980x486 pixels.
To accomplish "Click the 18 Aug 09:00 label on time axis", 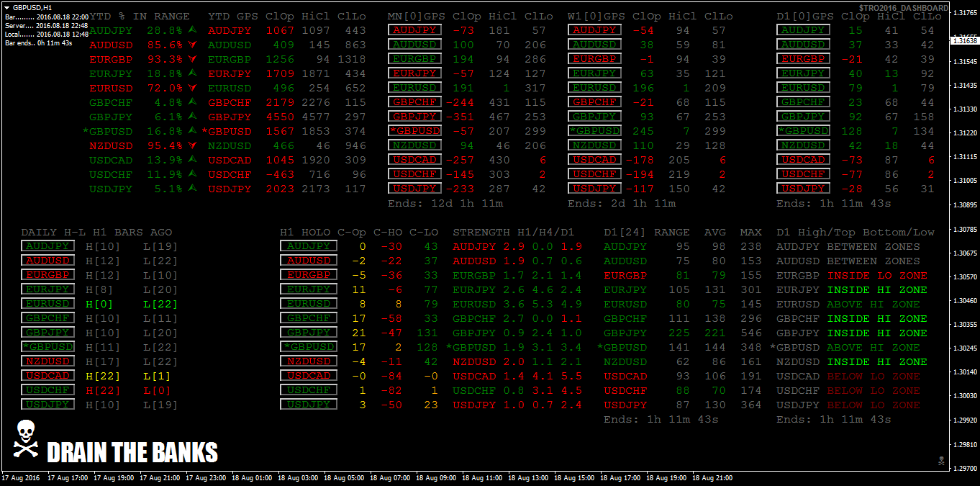I will (437, 478).
